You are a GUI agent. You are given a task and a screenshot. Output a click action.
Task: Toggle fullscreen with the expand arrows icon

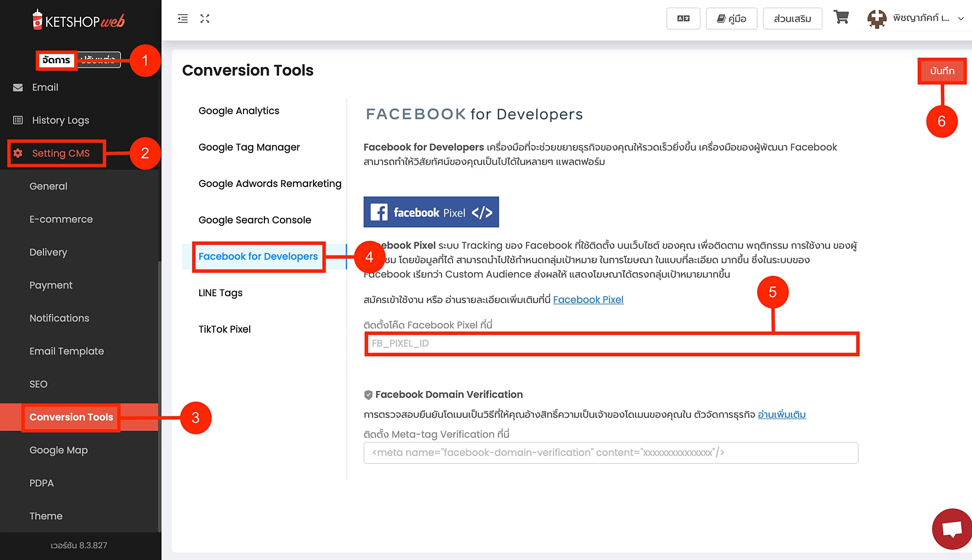point(205,19)
